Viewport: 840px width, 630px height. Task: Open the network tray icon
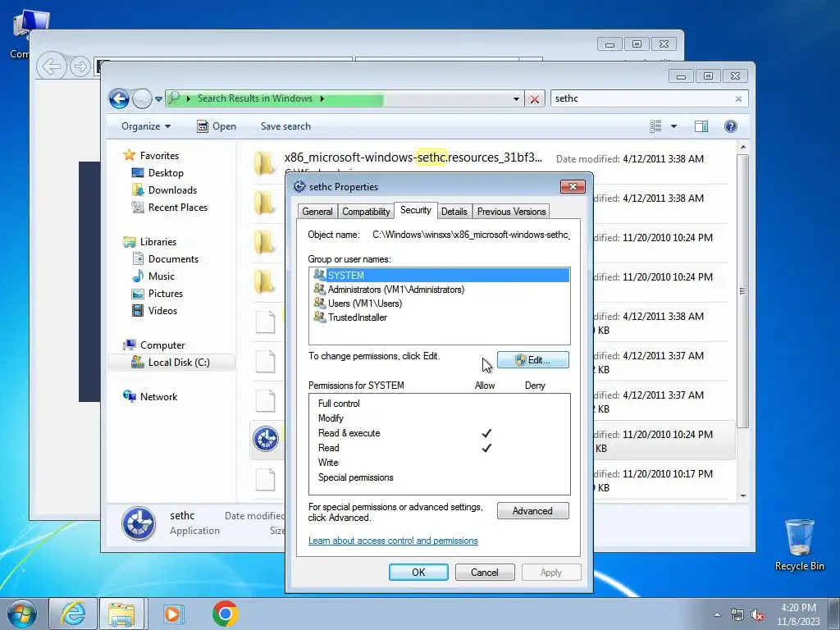point(737,614)
